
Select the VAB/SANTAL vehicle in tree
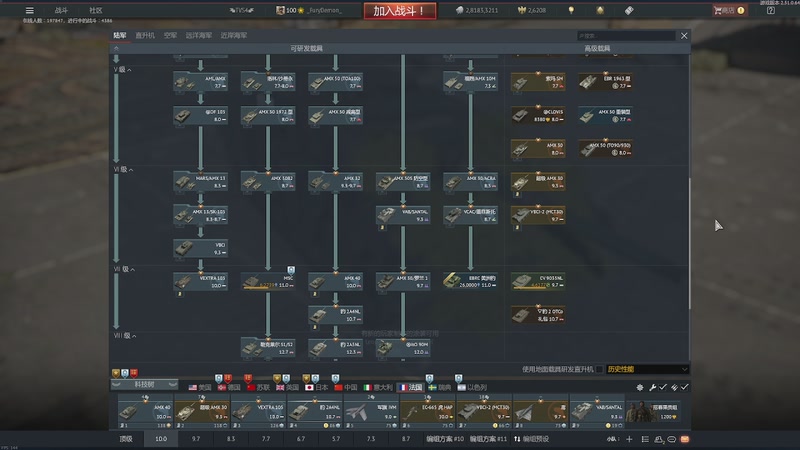click(403, 215)
